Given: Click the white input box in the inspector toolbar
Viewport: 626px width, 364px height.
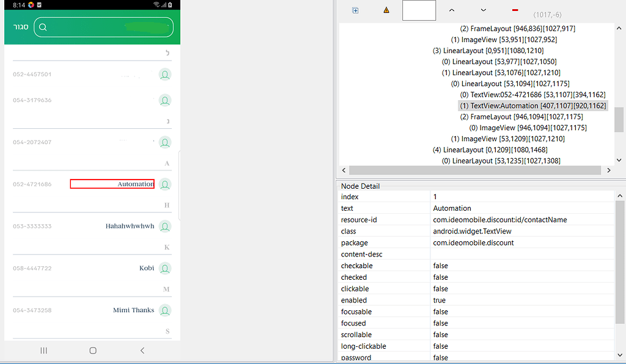Looking at the screenshot, I should [419, 10].
